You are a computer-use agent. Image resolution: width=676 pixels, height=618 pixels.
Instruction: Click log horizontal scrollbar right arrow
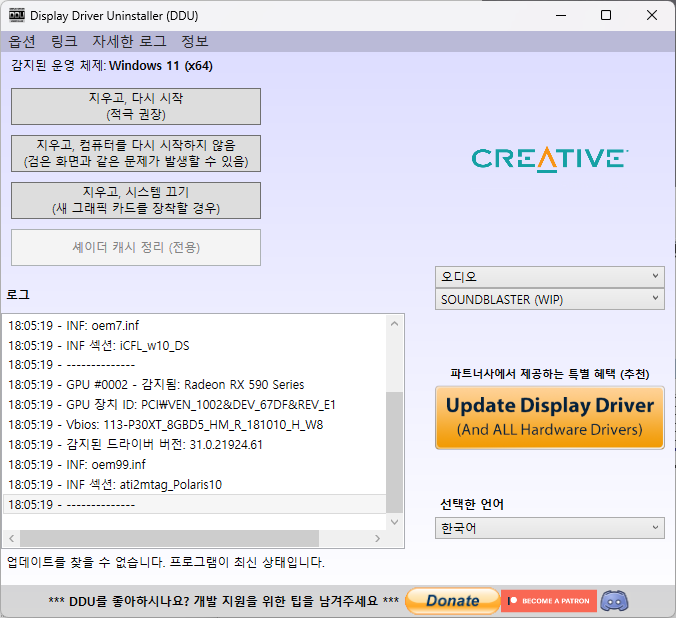378,538
